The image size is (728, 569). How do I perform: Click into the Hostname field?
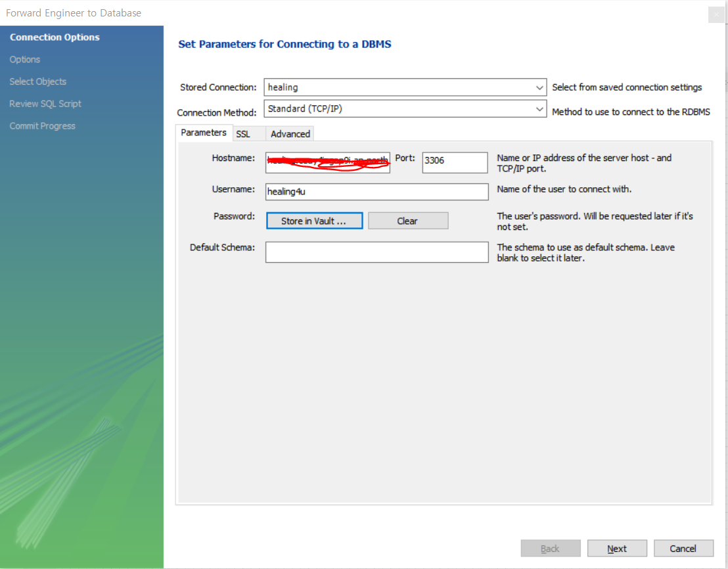point(328,162)
